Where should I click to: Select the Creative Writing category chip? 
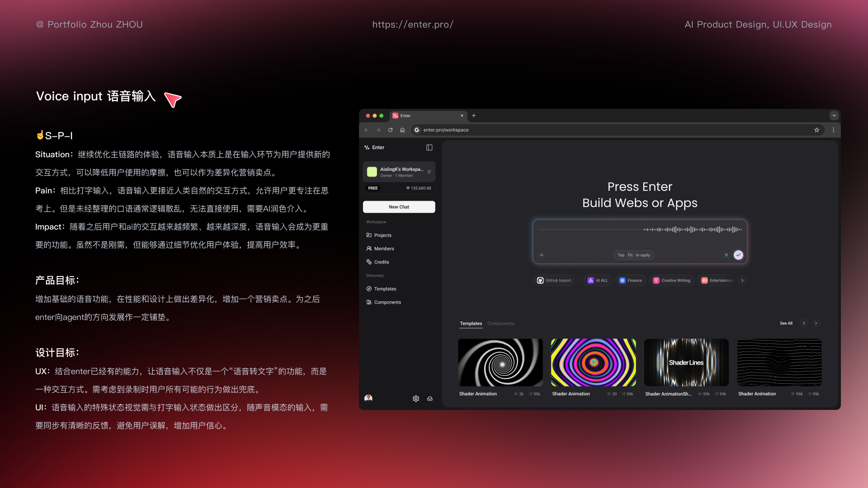[671, 281]
